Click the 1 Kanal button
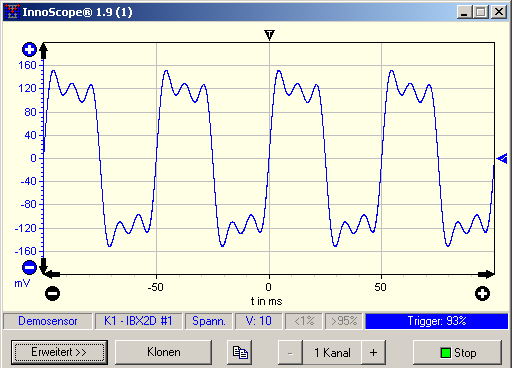Image resolution: width=512 pixels, height=368 pixels. pyautogui.click(x=332, y=352)
